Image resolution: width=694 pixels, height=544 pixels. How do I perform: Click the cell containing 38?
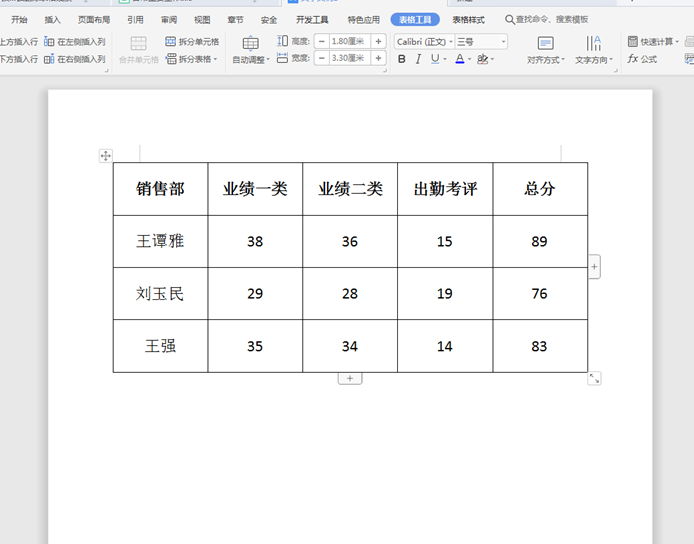tap(255, 241)
